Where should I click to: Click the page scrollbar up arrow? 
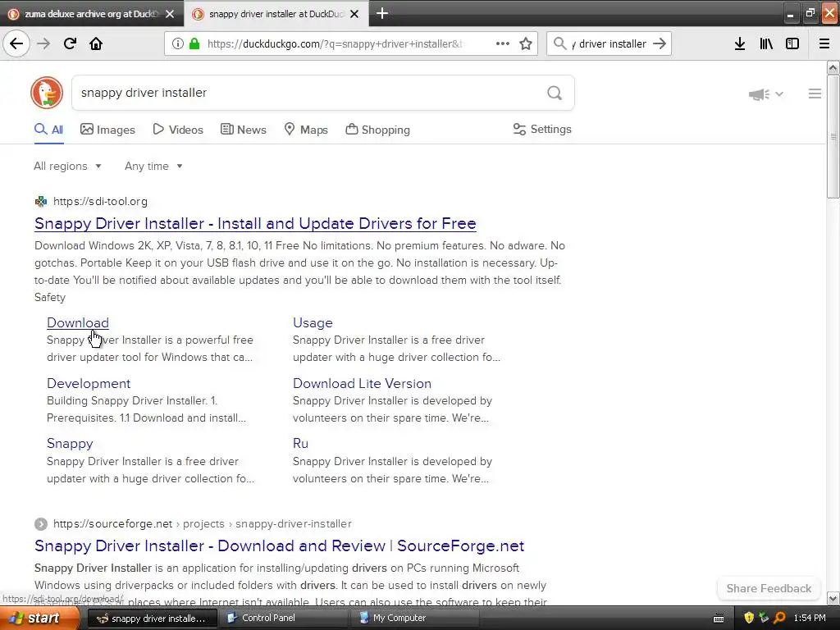click(833, 67)
